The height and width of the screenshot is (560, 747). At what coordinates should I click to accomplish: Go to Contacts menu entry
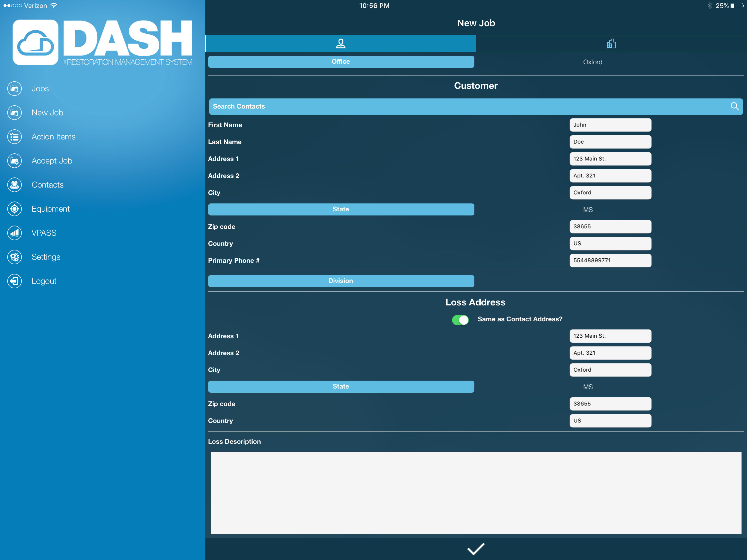[48, 185]
